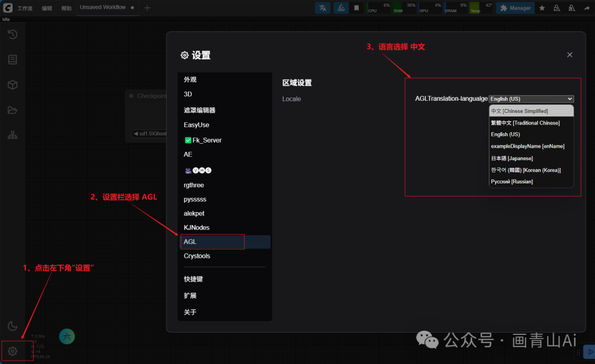595x364 pixels.
Task: Choose 繁體中文 [Traditional Chinese] option
Action: click(531, 123)
